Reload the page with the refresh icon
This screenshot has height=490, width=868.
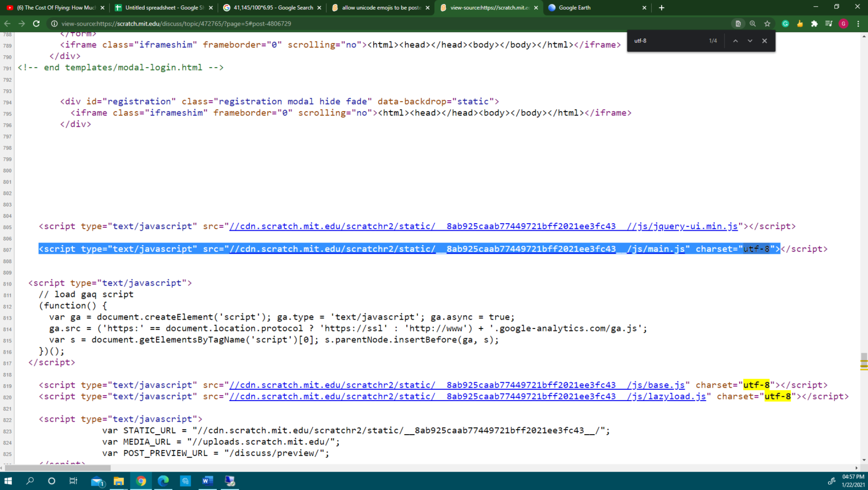pyautogui.click(x=36, y=24)
